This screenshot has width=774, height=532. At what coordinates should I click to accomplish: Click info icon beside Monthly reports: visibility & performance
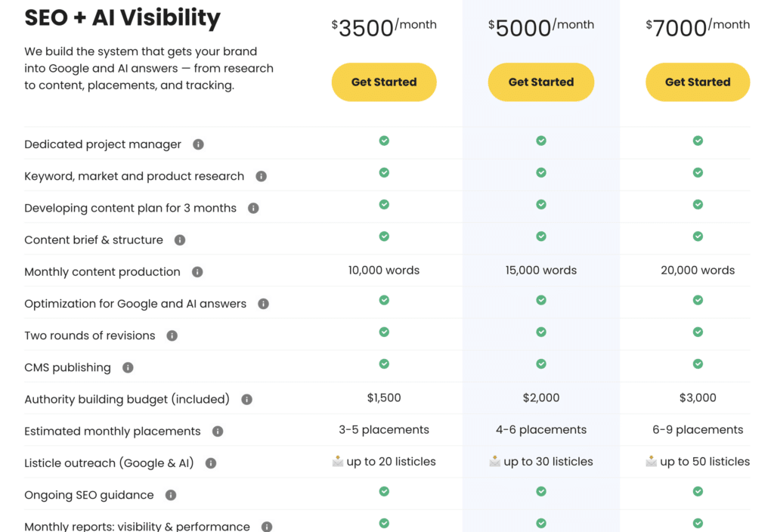tap(267, 527)
